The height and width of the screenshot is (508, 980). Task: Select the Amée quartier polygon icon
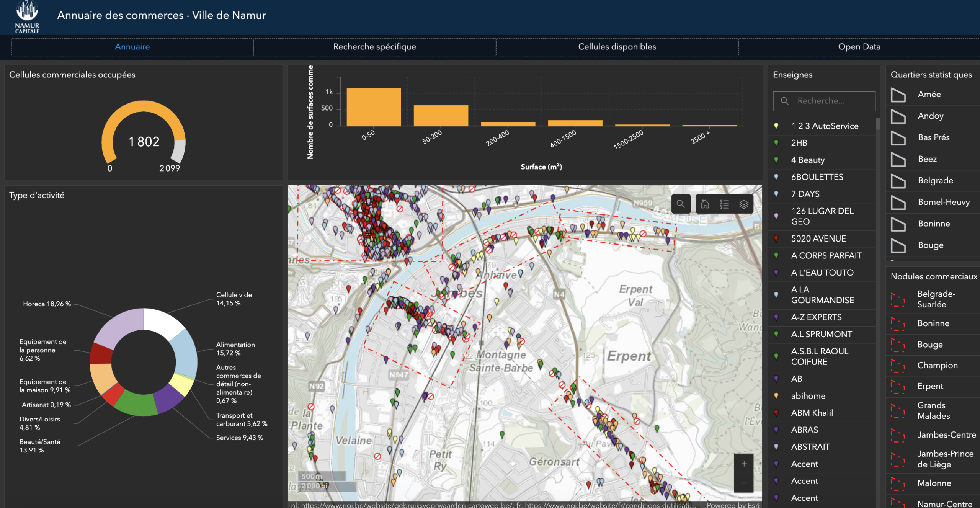898,95
